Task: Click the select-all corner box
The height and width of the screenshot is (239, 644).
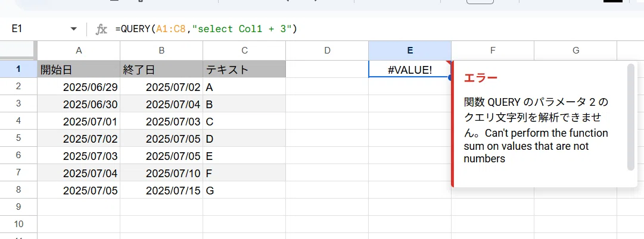Action: (x=18, y=51)
